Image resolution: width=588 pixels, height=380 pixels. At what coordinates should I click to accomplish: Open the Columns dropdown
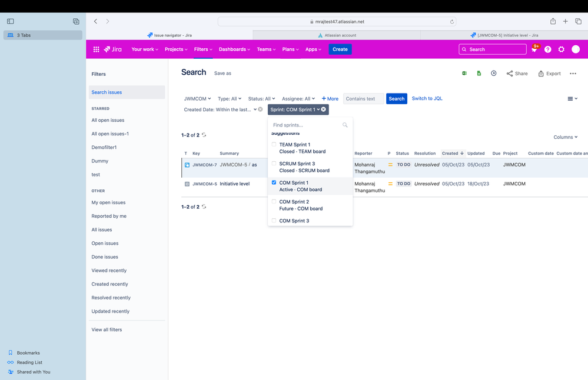tap(566, 137)
